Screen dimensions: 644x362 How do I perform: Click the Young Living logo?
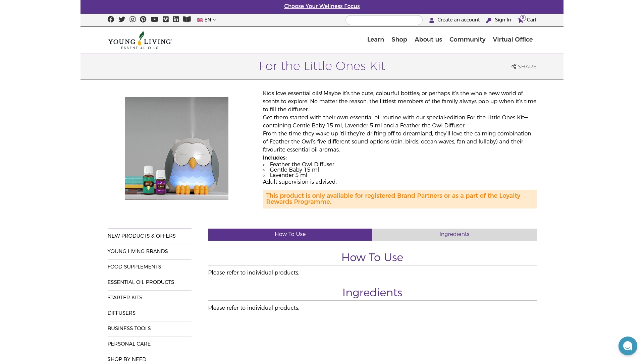coord(140,40)
